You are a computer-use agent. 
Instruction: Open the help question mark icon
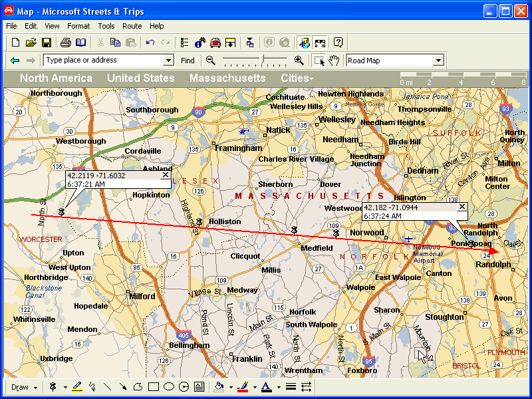pos(338,43)
